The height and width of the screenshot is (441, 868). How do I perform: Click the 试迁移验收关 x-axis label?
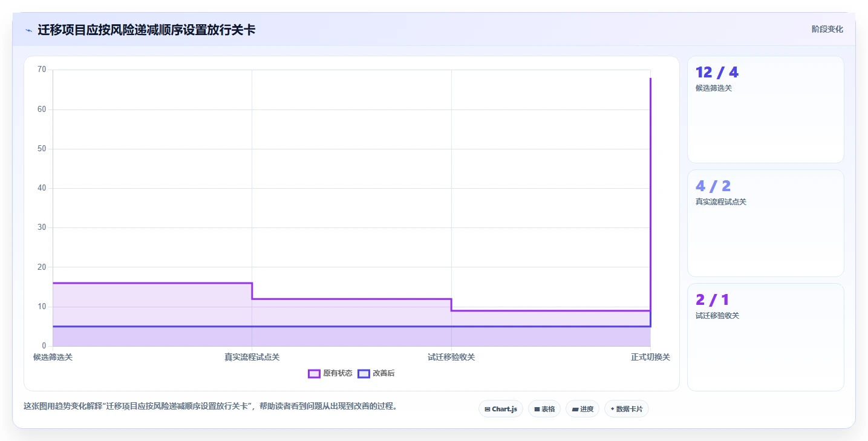(x=451, y=357)
